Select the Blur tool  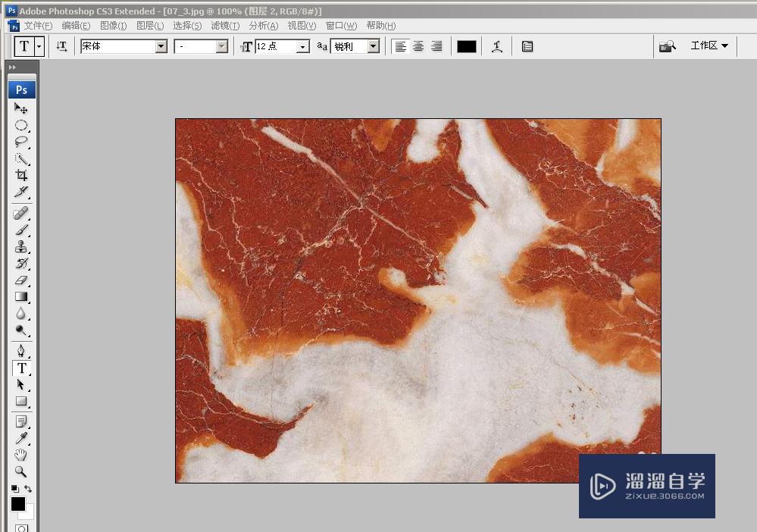(x=20, y=313)
